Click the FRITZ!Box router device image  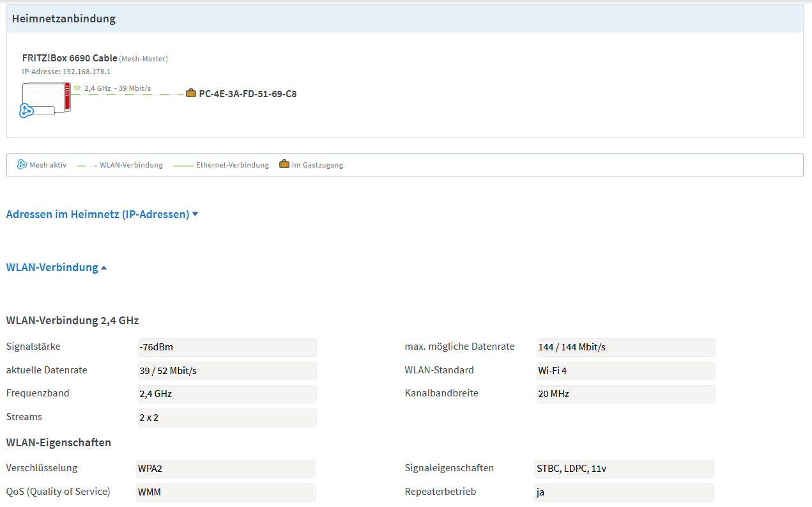click(46, 99)
